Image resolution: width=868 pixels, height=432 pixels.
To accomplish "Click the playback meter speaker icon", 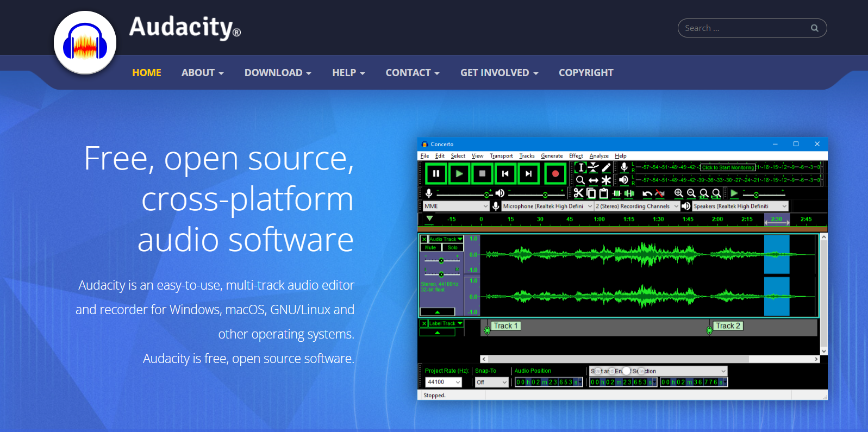I will tap(624, 179).
